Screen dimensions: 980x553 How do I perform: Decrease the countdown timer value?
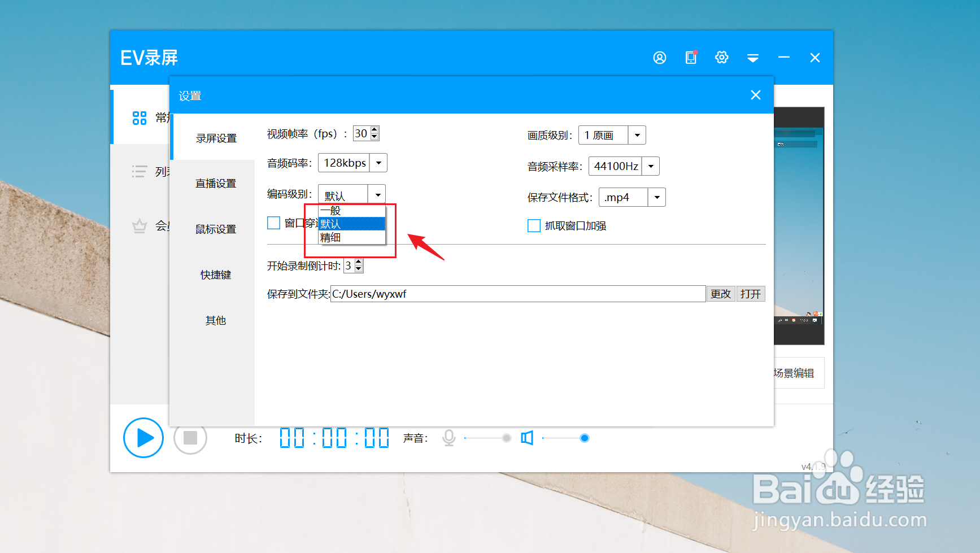click(359, 269)
